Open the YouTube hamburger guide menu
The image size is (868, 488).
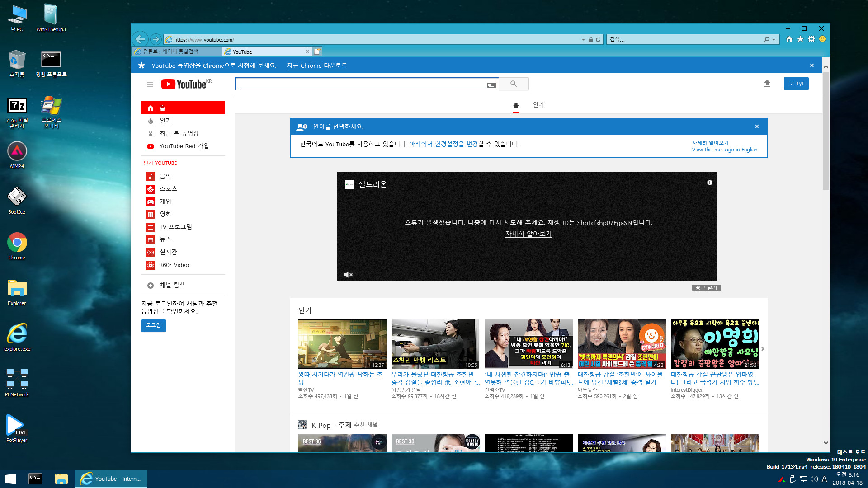pyautogui.click(x=150, y=84)
